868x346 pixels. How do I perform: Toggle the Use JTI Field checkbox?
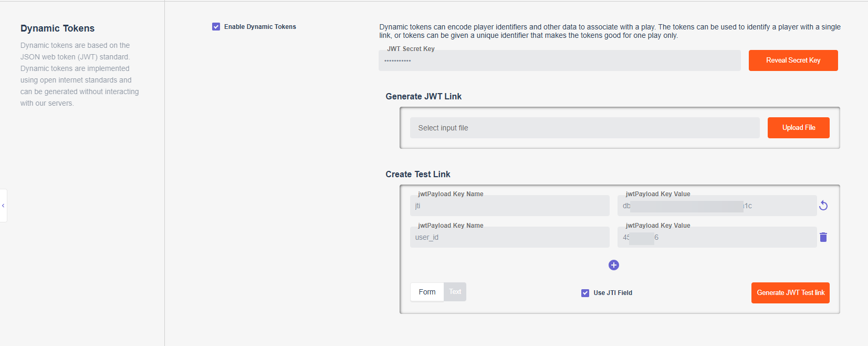tap(585, 293)
